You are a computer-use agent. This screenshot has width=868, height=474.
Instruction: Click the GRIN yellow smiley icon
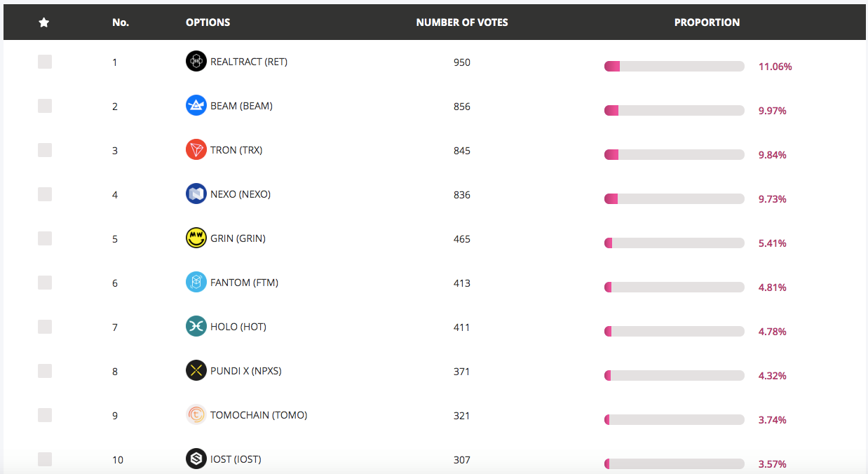click(x=196, y=238)
